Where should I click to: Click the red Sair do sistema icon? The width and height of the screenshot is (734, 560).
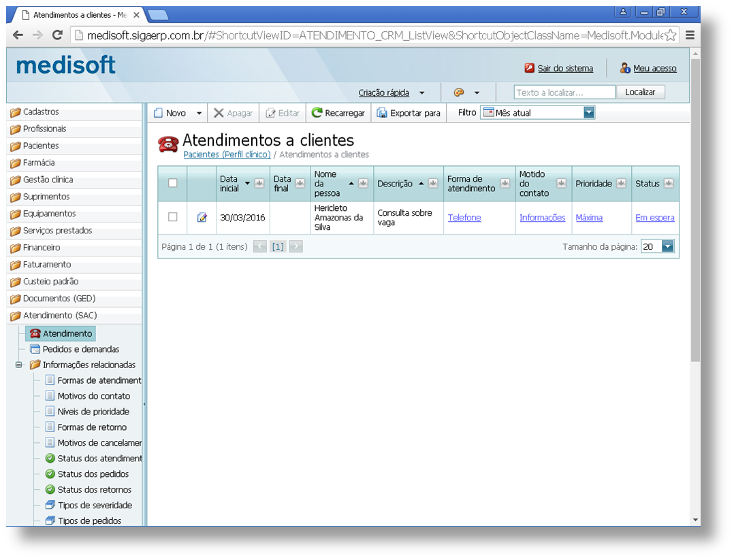click(x=529, y=68)
